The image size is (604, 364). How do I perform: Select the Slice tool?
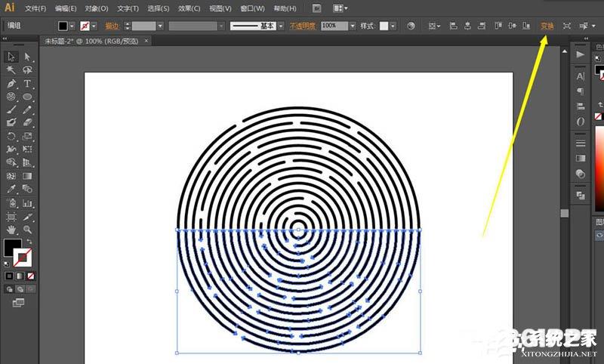coord(27,217)
